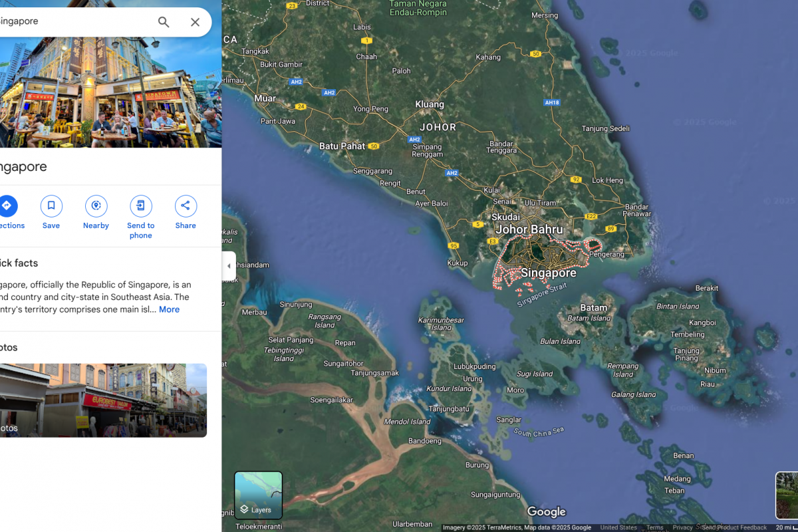Click the search input field
Image resolution: width=798 pixels, height=532 pixels.
click(73, 22)
